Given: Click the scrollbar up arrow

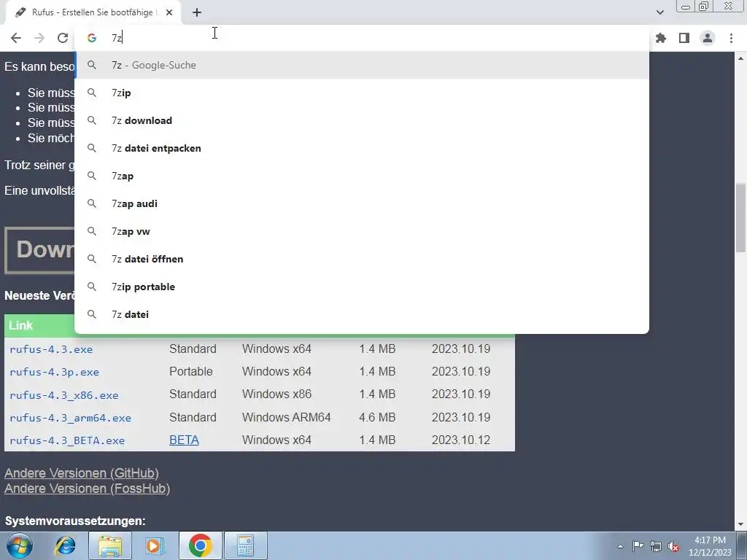Looking at the screenshot, I should tap(741, 58).
